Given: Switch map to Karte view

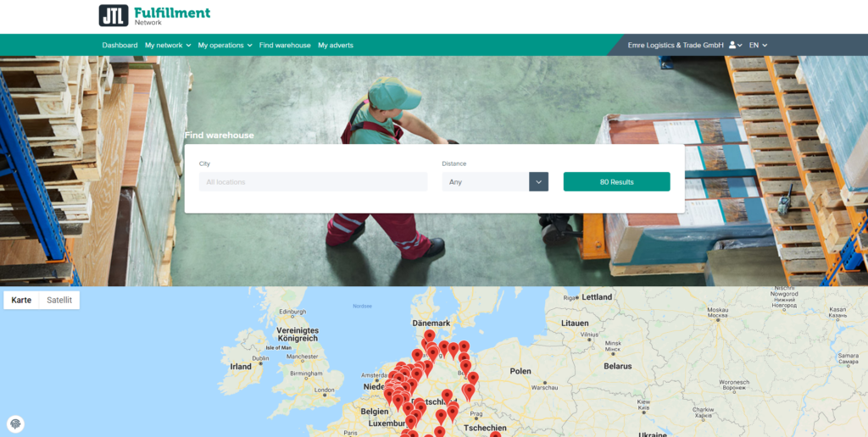Looking at the screenshot, I should 21,301.
